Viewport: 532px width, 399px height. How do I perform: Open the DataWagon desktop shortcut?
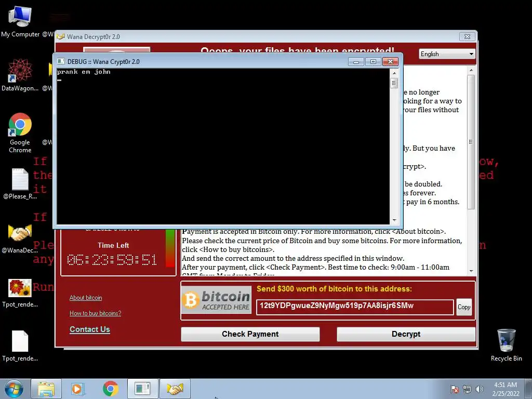coord(20,75)
